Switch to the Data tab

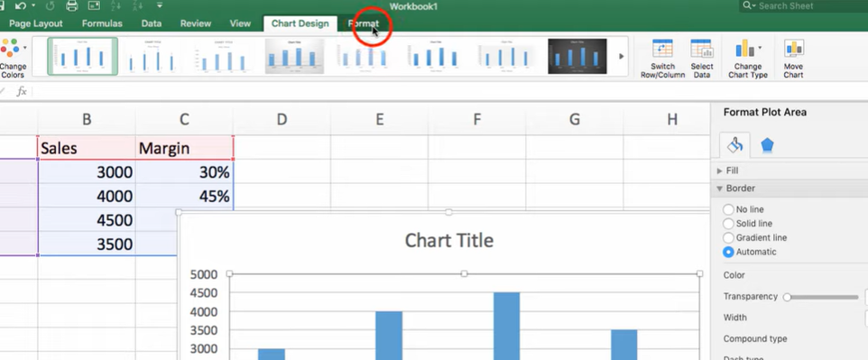[151, 23]
